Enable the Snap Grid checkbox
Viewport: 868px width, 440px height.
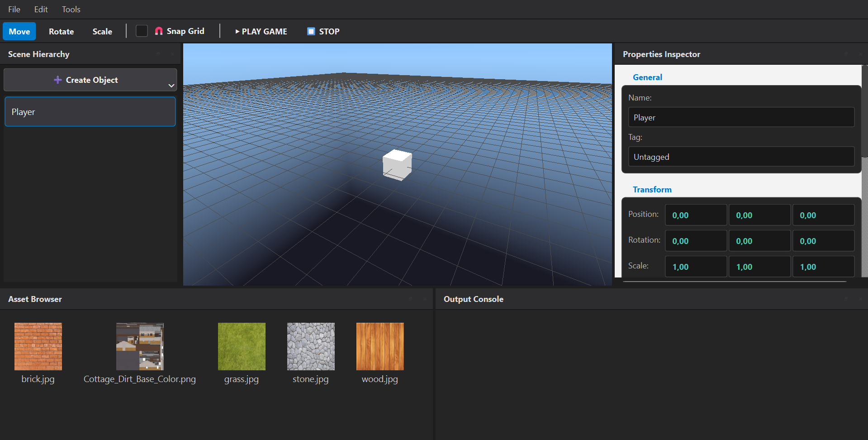(141, 31)
